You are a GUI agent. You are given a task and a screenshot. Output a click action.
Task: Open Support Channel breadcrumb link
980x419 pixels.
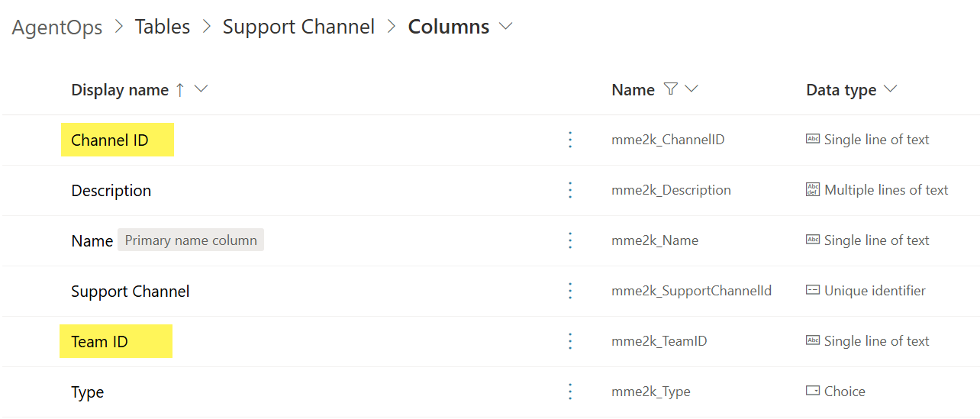pyautogui.click(x=298, y=27)
